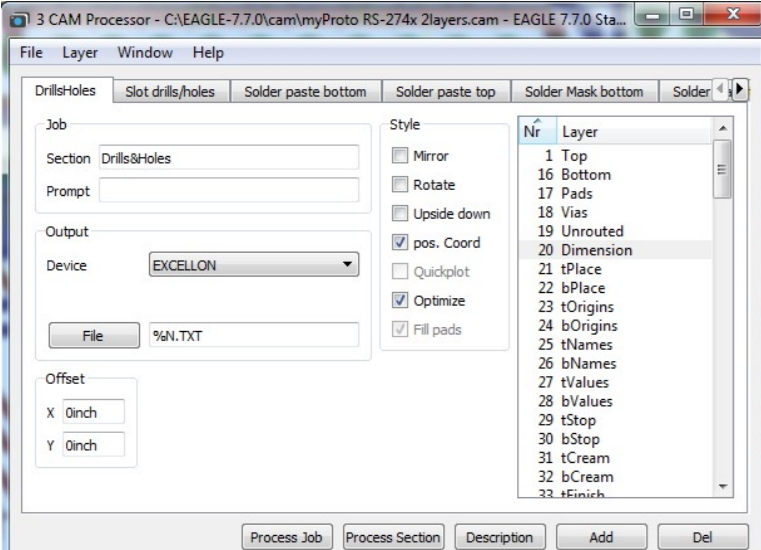Screen dimensions: 761x550
Task: Open the File menu
Action: point(31,53)
